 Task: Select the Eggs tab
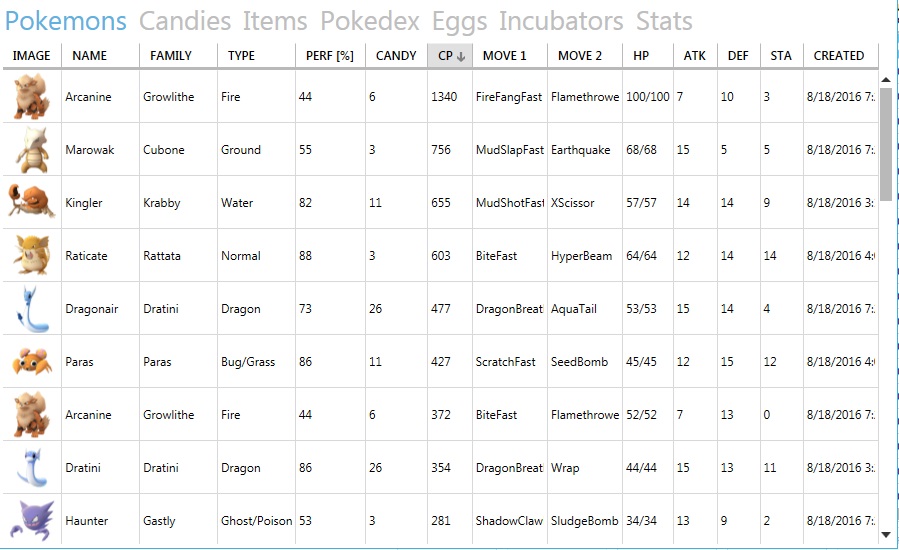pos(459,21)
